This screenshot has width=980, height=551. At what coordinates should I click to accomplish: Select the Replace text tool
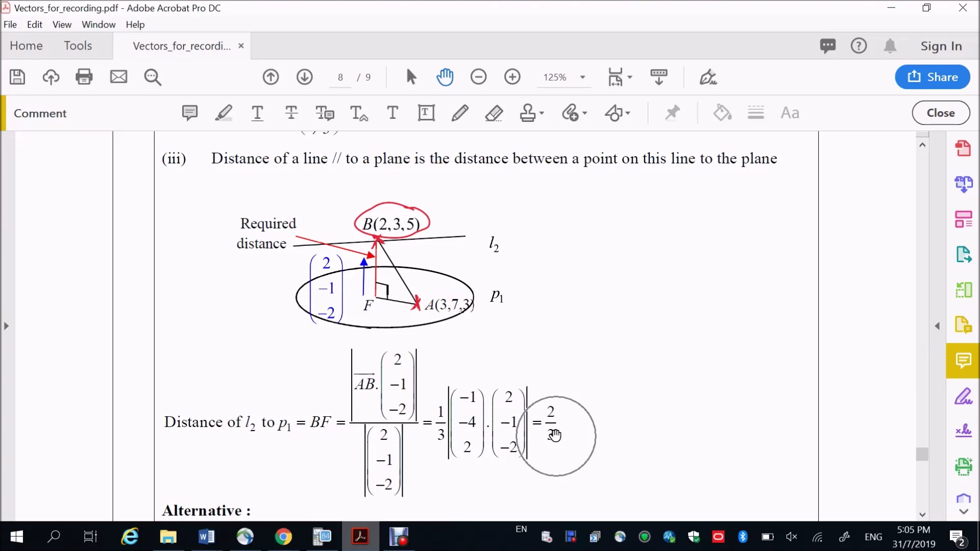pyautogui.click(x=325, y=113)
